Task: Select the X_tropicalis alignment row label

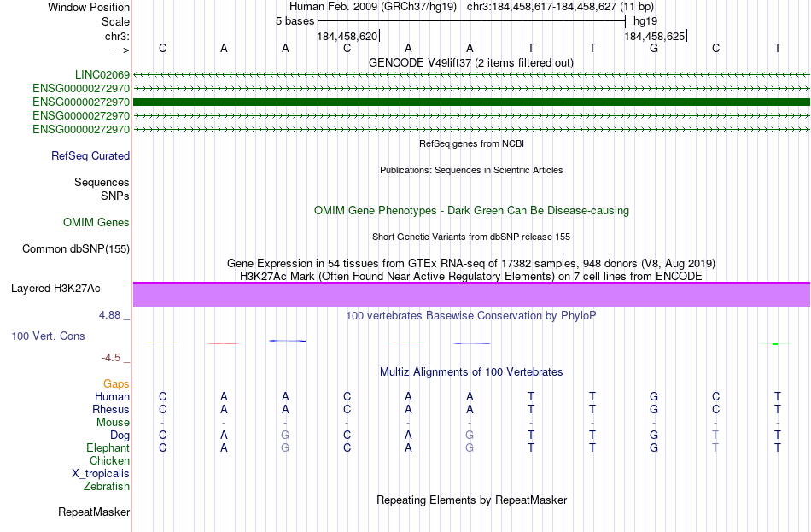Action: point(101,474)
